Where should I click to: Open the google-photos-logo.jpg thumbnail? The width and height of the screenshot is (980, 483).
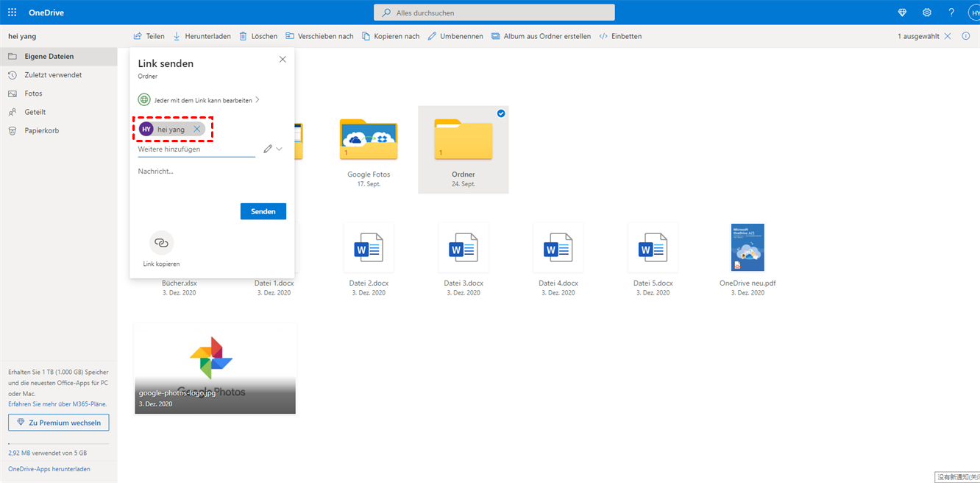point(215,368)
